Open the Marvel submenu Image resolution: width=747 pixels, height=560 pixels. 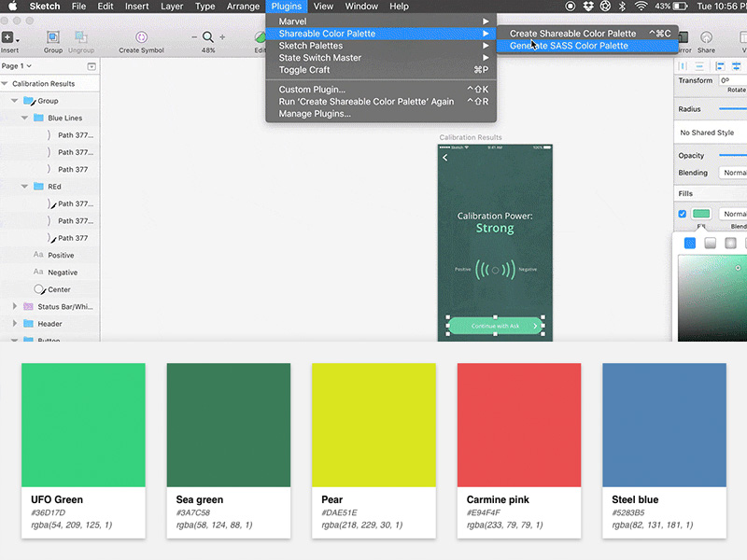click(x=381, y=21)
